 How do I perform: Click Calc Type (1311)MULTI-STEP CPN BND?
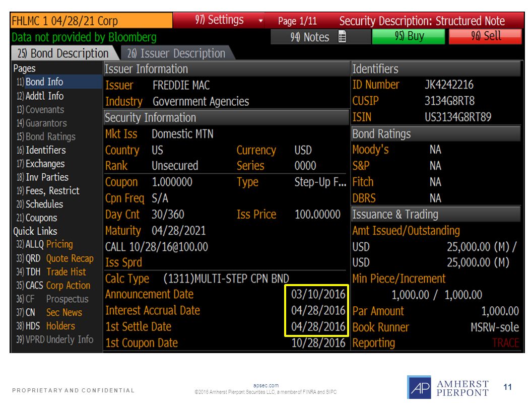[226, 279]
